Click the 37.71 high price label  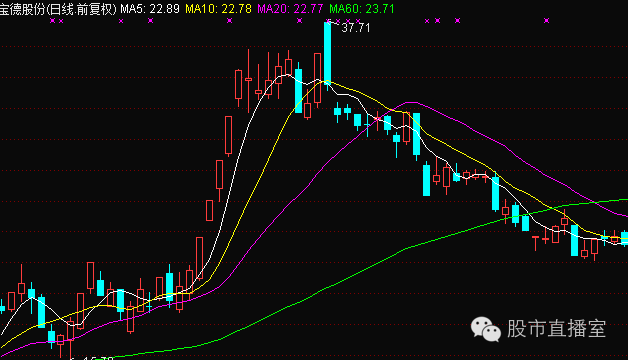pyautogui.click(x=356, y=28)
